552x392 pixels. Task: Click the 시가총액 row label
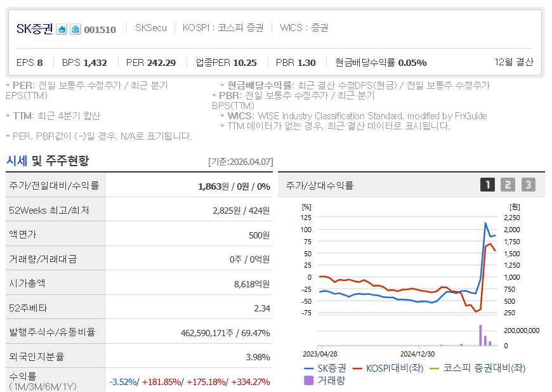click(x=27, y=284)
